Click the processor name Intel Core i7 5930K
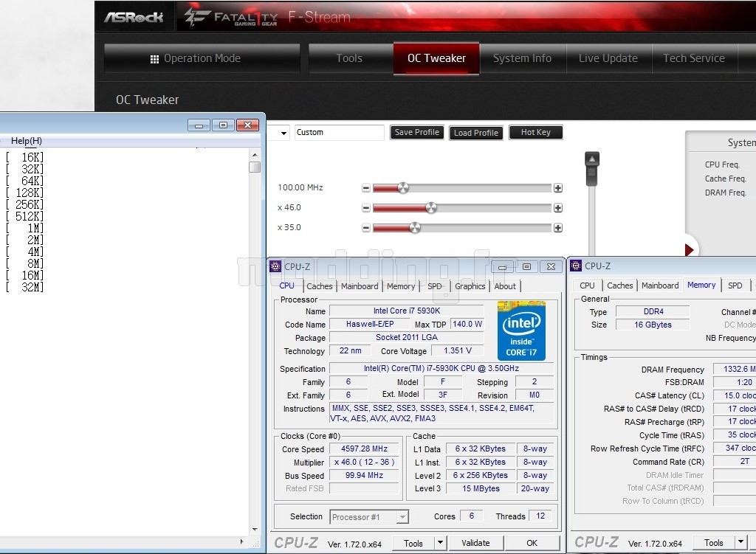The height and width of the screenshot is (554, 756). [407, 311]
